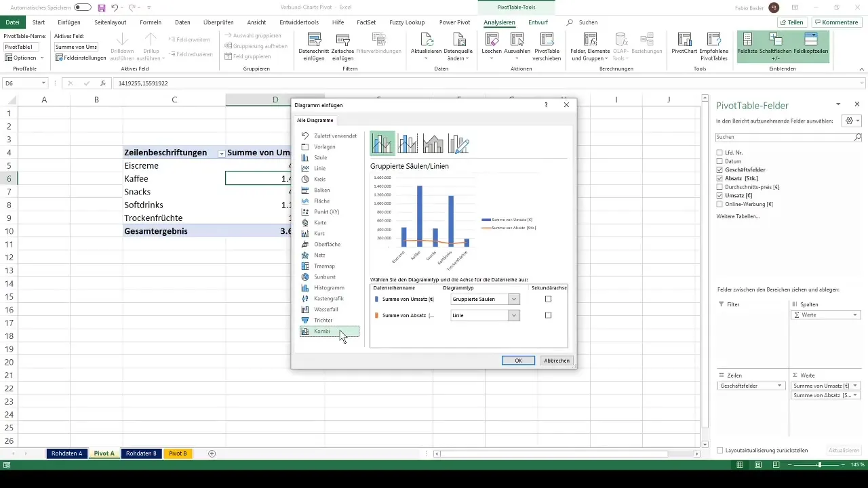
Task: Open the dialog help question mark
Action: point(546,105)
